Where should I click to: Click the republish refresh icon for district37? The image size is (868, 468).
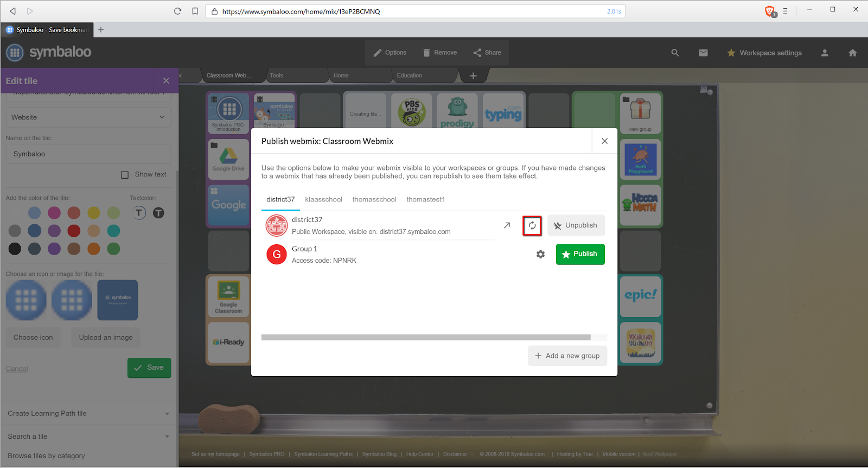pyautogui.click(x=532, y=225)
